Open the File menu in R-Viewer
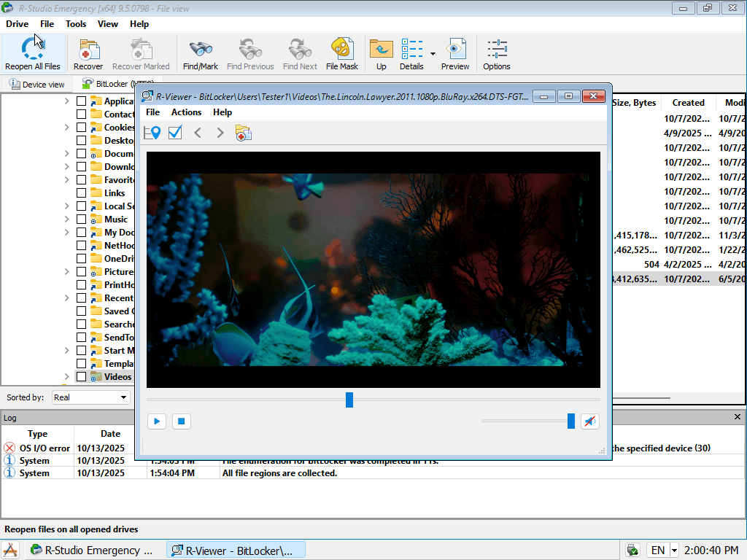This screenshot has height=560, width=747. click(x=152, y=112)
